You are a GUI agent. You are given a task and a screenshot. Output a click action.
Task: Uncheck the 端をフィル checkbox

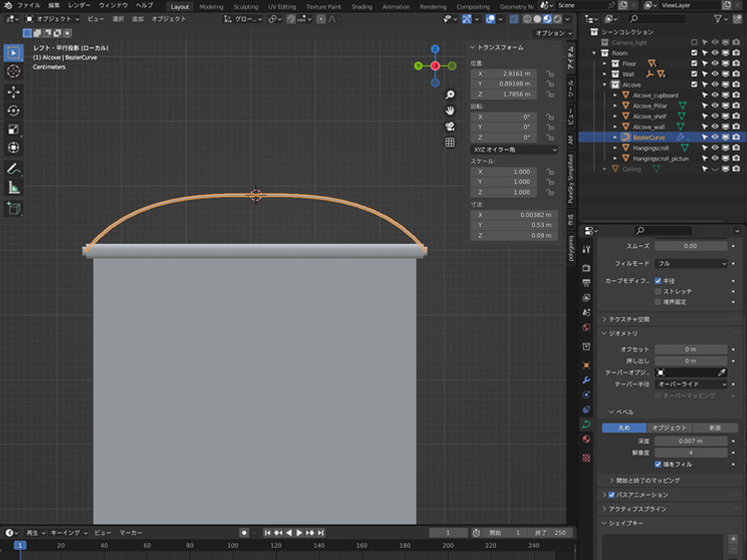(658, 464)
